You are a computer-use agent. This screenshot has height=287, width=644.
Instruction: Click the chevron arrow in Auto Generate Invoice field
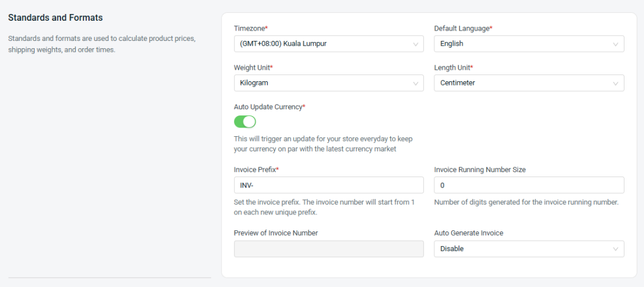tap(615, 249)
